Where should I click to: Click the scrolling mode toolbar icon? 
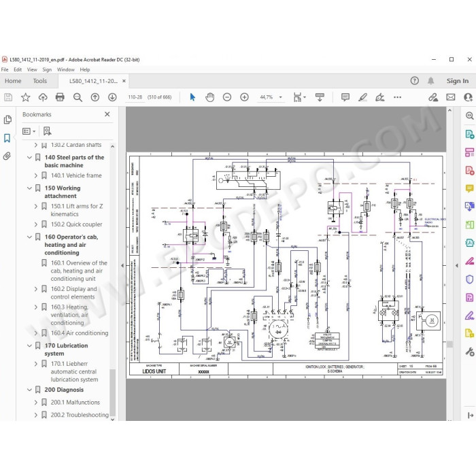click(x=320, y=97)
